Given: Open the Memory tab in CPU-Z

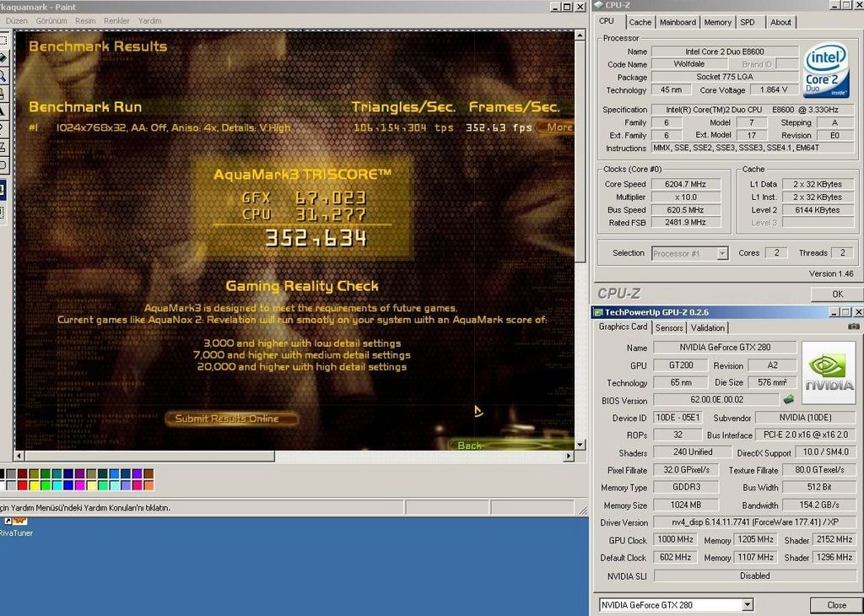Looking at the screenshot, I should 717,23.
